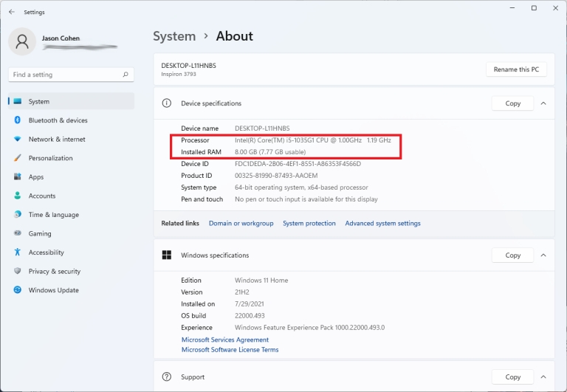Click the Network wifi icon in sidebar

pyautogui.click(x=18, y=139)
